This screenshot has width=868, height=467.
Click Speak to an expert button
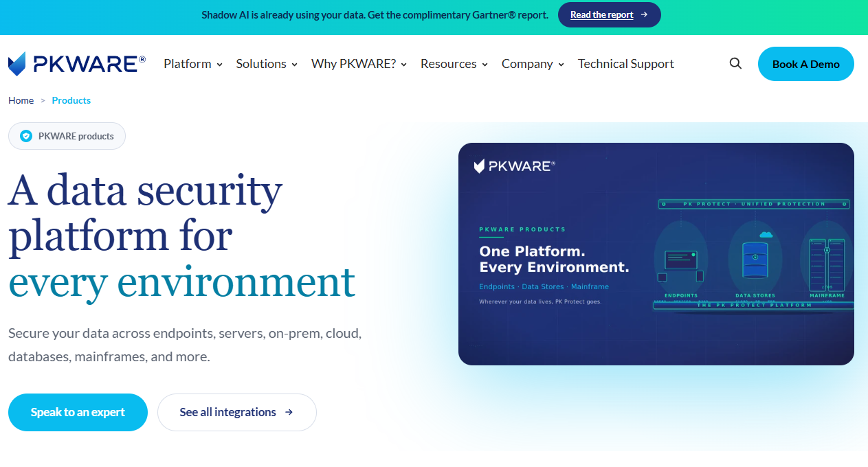pyautogui.click(x=78, y=412)
